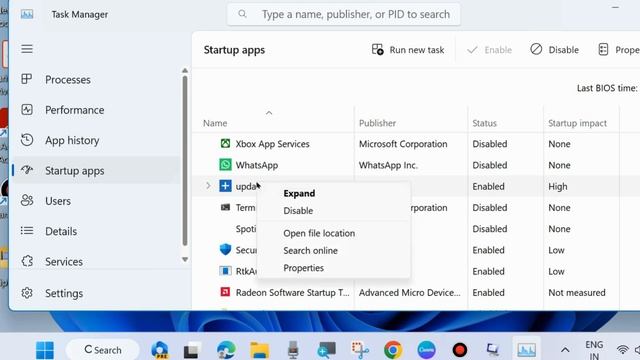Open Microsoft Edge from taskbar
Screen dimensions: 640x360
(226, 350)
